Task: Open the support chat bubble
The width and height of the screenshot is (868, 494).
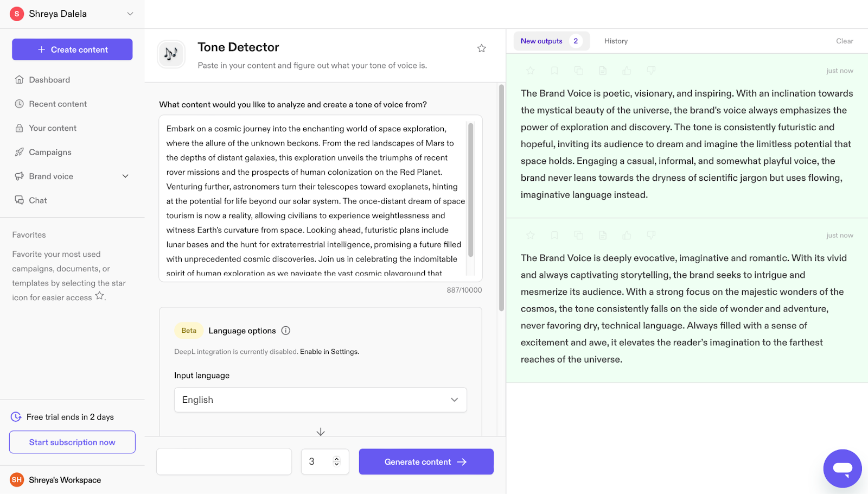Action: 843,468
